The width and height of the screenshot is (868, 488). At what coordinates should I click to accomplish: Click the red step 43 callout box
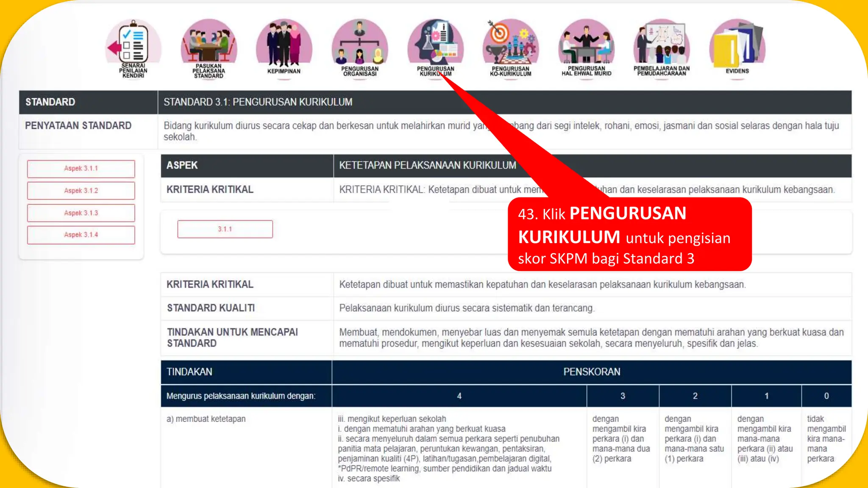click(x=629, y=234)
